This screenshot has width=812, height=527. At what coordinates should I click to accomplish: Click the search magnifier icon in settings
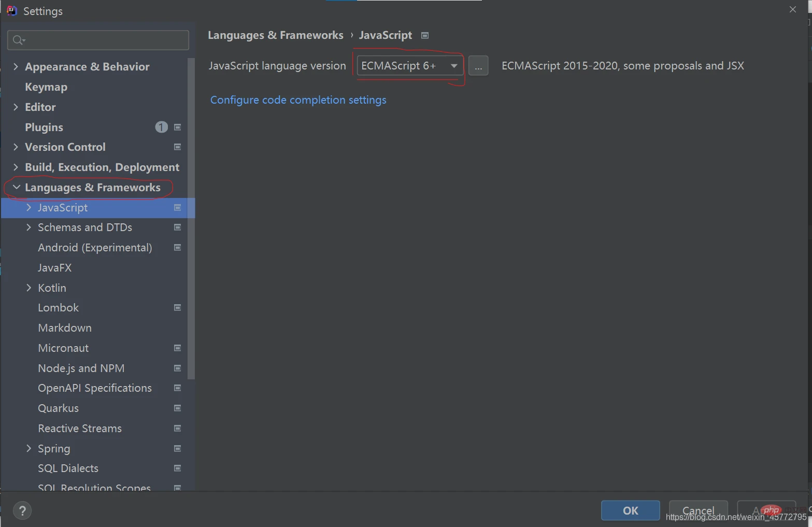[x=19, y=40]
